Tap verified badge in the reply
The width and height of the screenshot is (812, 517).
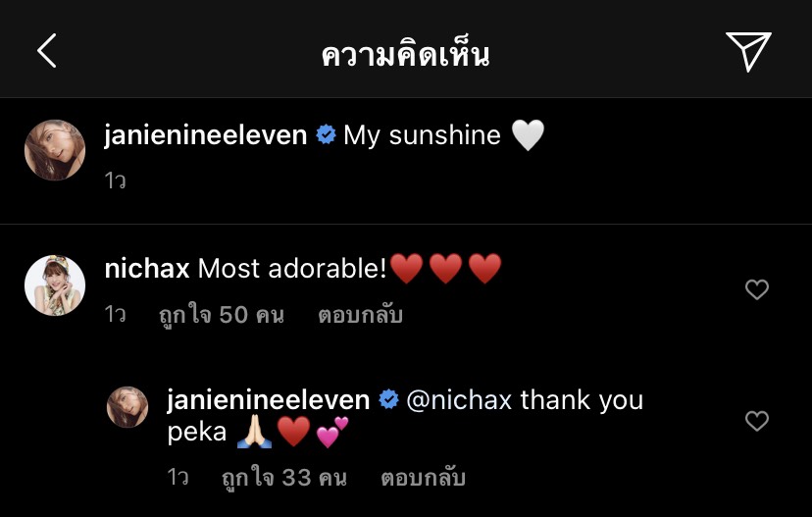pyautogui.click(x=388, y=400)
